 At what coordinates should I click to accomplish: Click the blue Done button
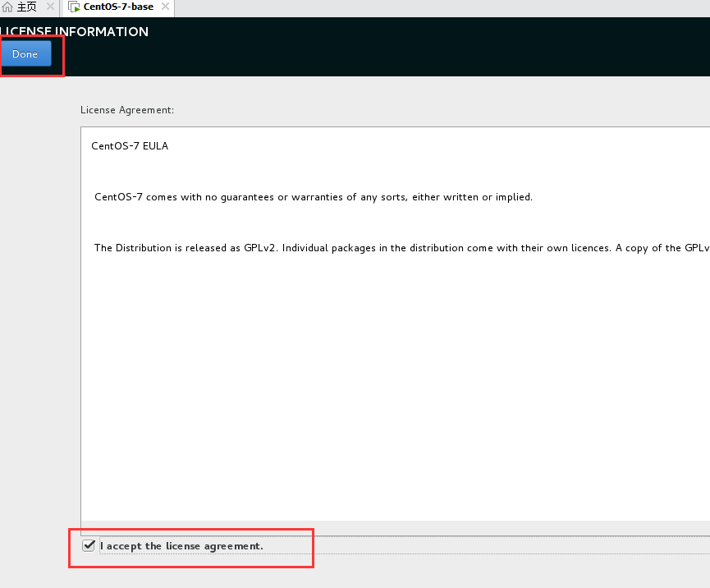pos(25,53)
